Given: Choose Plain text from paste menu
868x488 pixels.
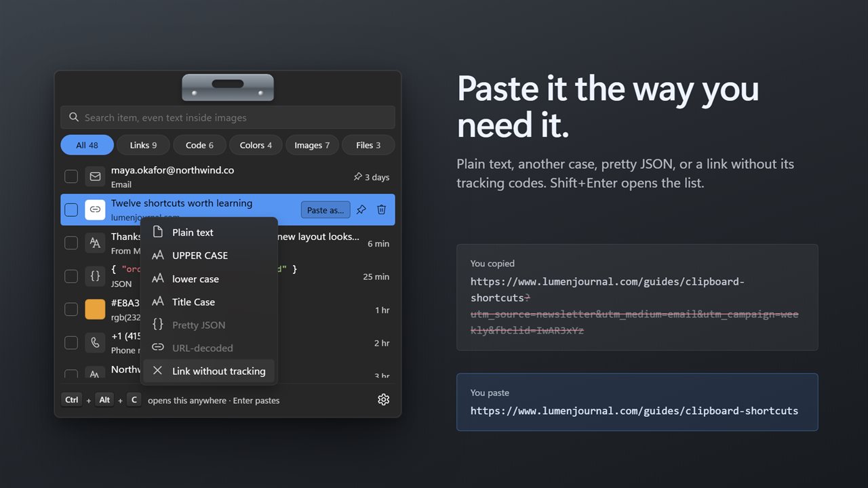Looking at the screenshot, I should point(209,232).
